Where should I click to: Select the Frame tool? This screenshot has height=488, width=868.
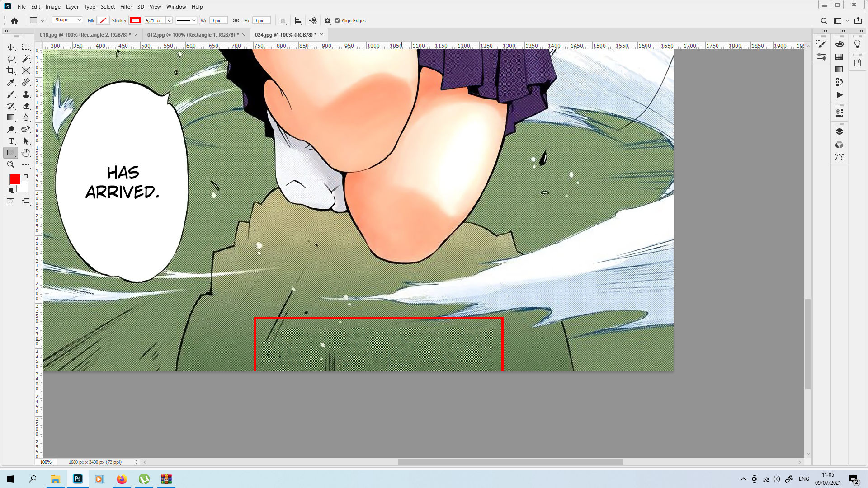(26, 70)
